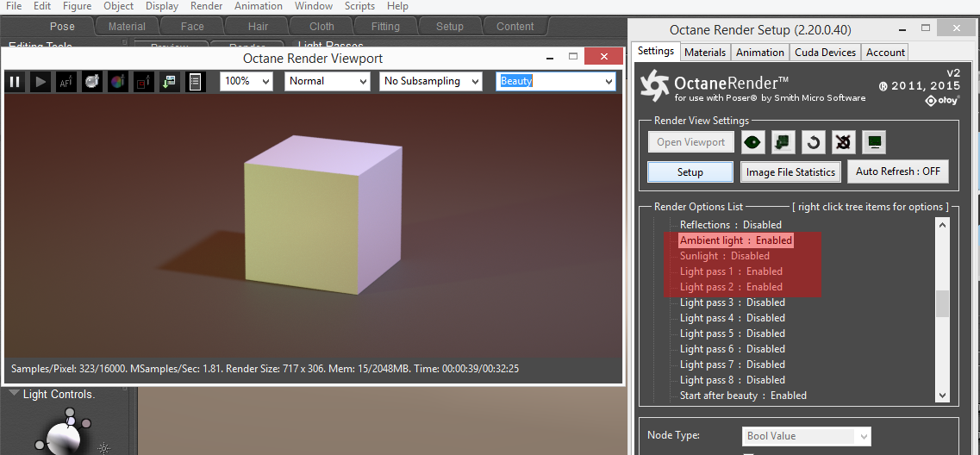Switch to the Face room tab
The width and height of the screenshot is (980, 455).
[192, 26]
